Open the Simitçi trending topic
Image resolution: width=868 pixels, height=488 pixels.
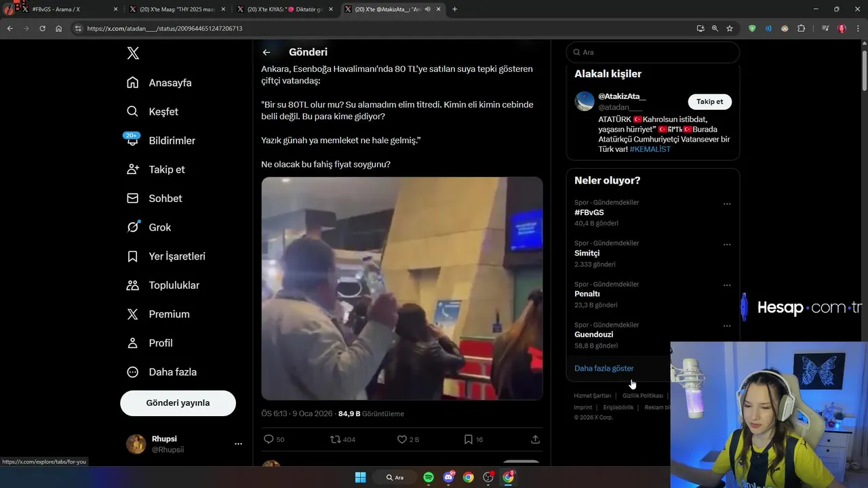pos(587,253)
